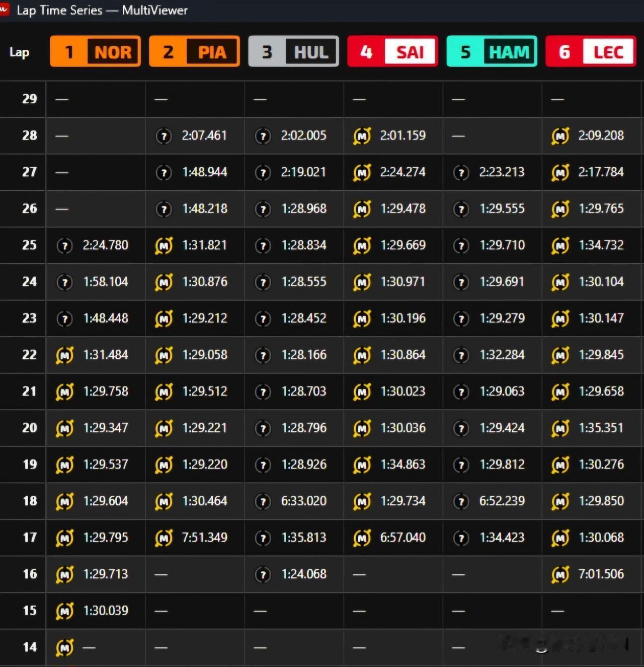Viewport: 644px width, 667px height.
Task: Select the PIA driver tag
Action: tap(194, 51)
